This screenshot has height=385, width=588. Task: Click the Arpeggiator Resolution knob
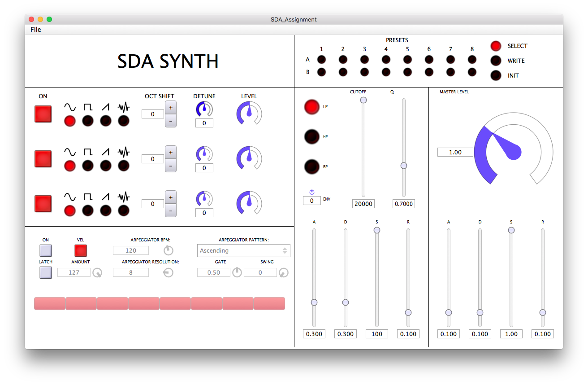169,272
